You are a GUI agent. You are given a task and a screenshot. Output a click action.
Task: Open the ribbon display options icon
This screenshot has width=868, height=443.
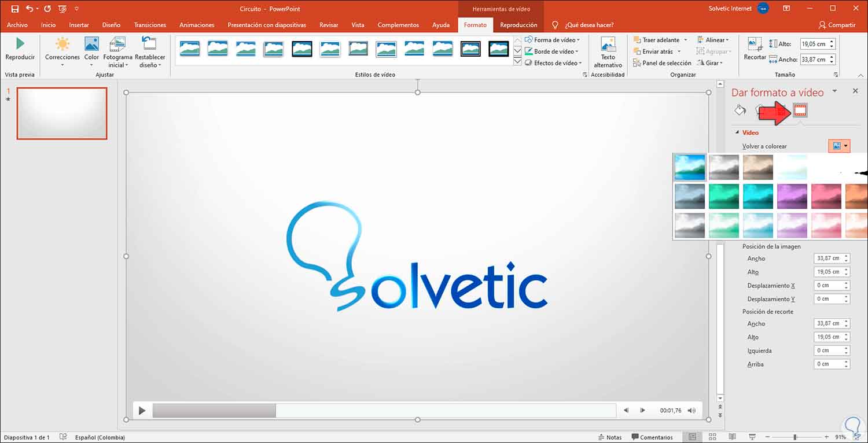point(786,9)
